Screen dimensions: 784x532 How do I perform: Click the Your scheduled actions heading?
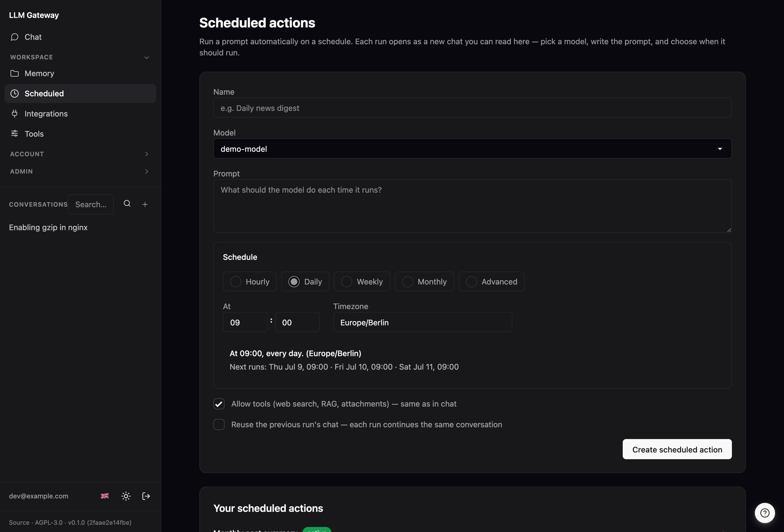coord(268,508)
